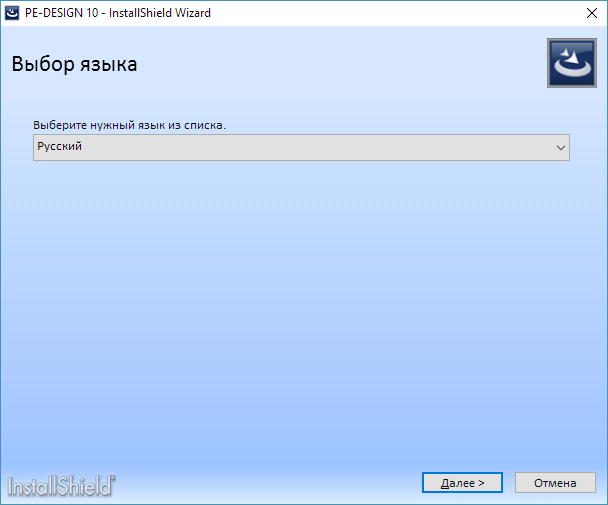Click the bottom strip between the logo and Далее
The image size is (608, 505).
[268, 483]
